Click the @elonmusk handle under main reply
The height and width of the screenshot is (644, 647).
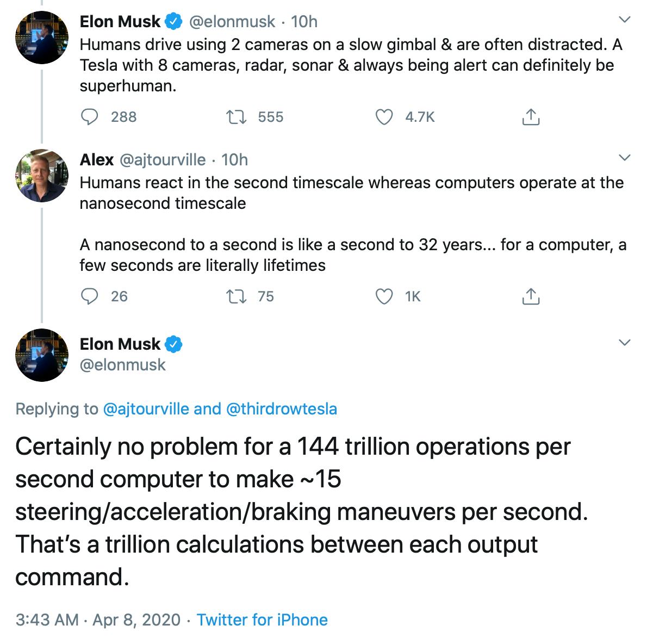coord(122,364)
